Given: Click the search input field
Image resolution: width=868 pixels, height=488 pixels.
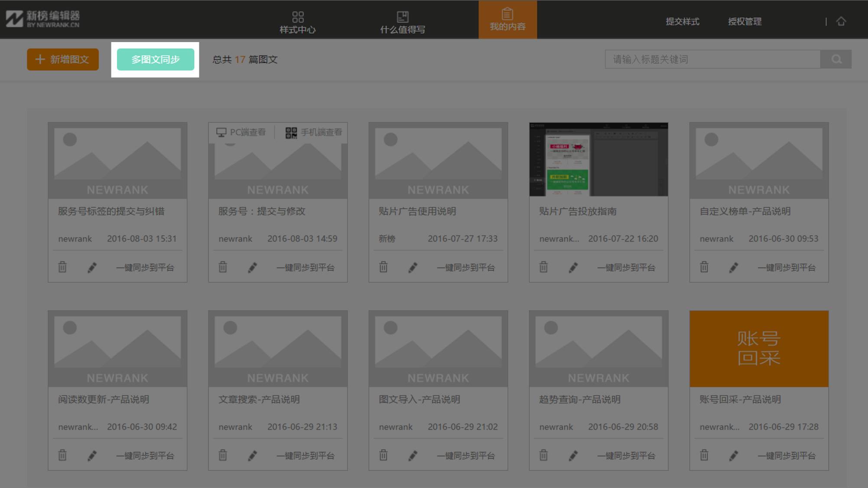Looking at the screenshot, I should tap(713, 59).
